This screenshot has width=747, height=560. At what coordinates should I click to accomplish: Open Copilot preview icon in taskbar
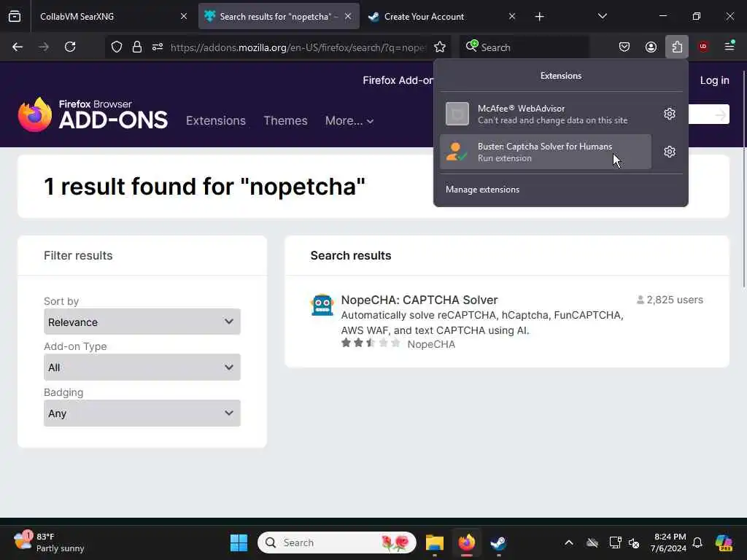(724, 542)
